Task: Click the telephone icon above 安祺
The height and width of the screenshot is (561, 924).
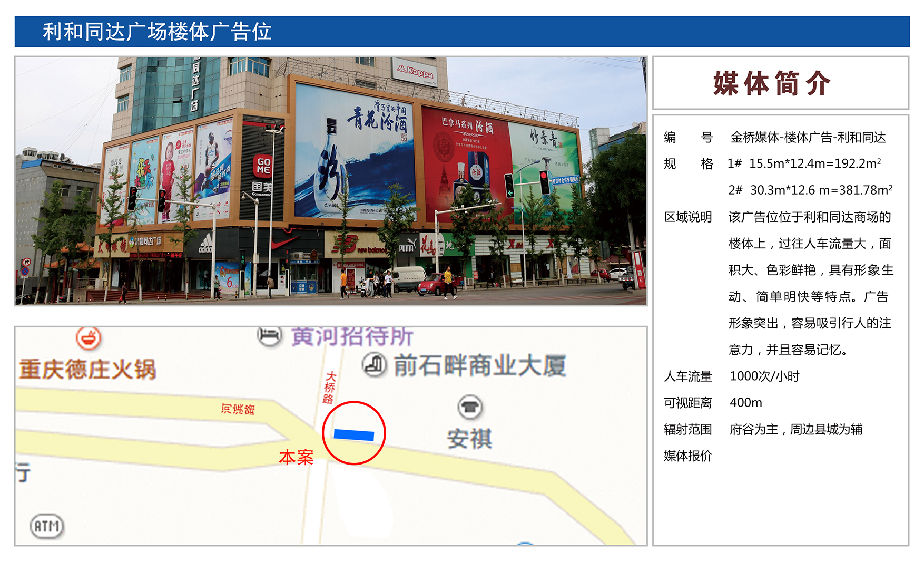Action: (470, 407)
